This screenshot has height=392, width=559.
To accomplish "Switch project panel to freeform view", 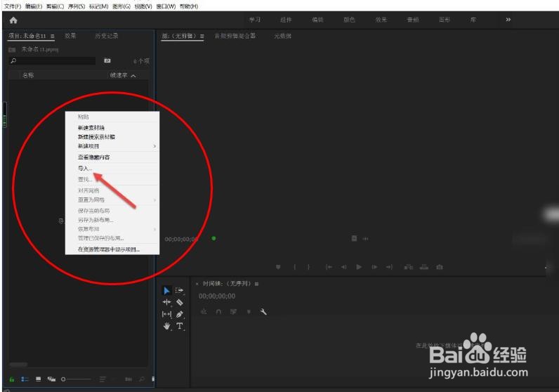I will pos(52,379).
